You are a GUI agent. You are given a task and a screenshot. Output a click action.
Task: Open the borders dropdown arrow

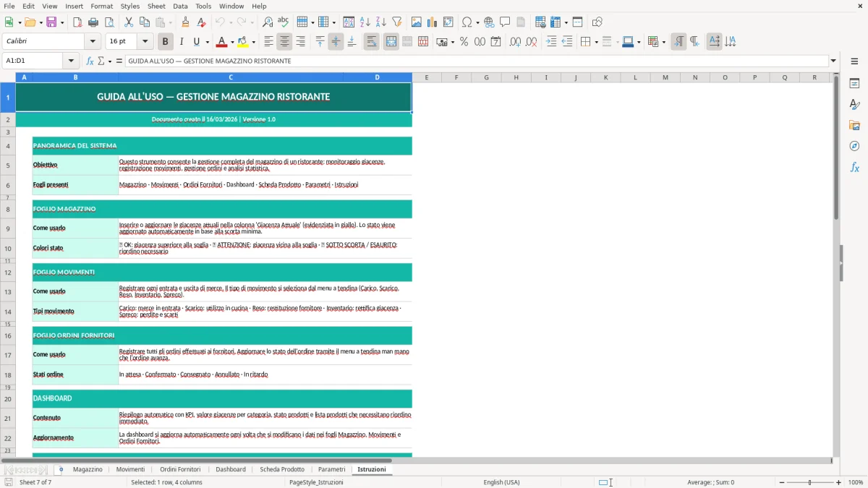click(x=595, y=42)
